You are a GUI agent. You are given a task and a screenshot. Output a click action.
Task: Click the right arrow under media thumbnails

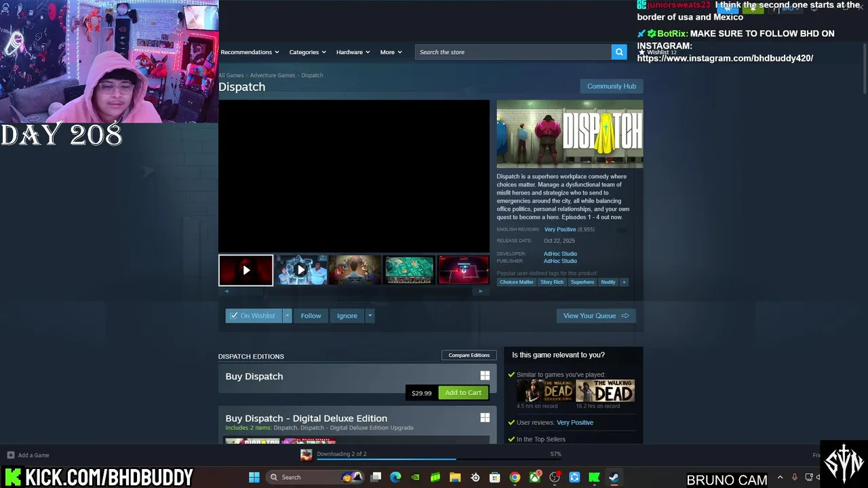point(481,291)
